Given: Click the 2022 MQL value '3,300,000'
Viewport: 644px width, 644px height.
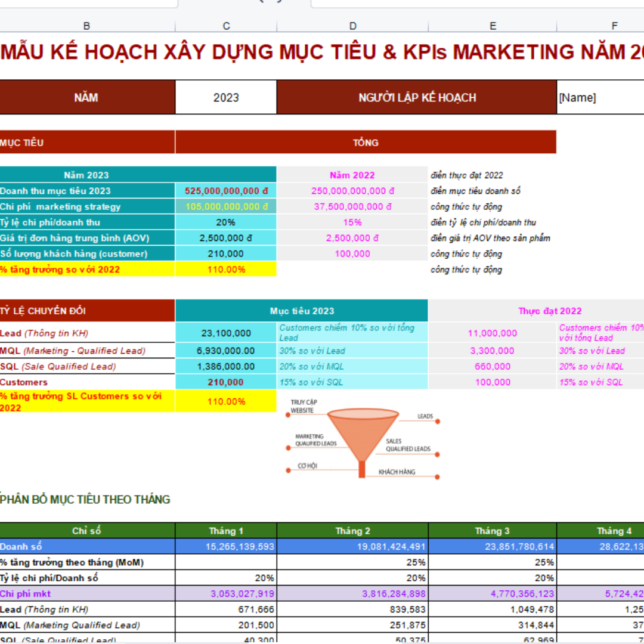Looking at the screenshot, I should point(492,351).
